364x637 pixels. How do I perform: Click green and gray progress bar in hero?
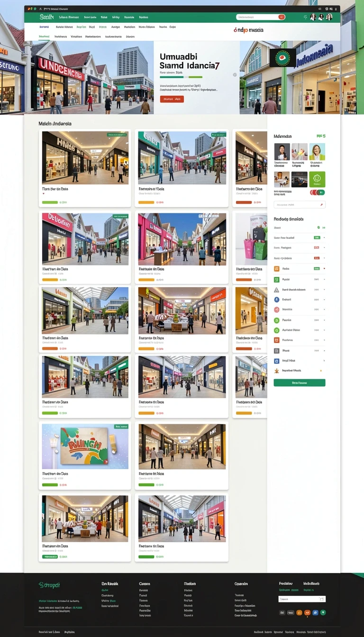[x=181, y=77]
